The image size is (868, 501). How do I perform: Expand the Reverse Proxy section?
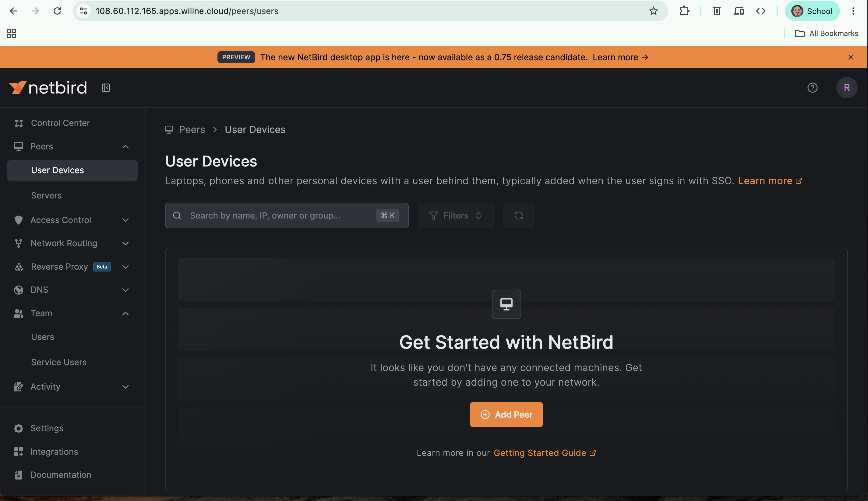(125, 267)
